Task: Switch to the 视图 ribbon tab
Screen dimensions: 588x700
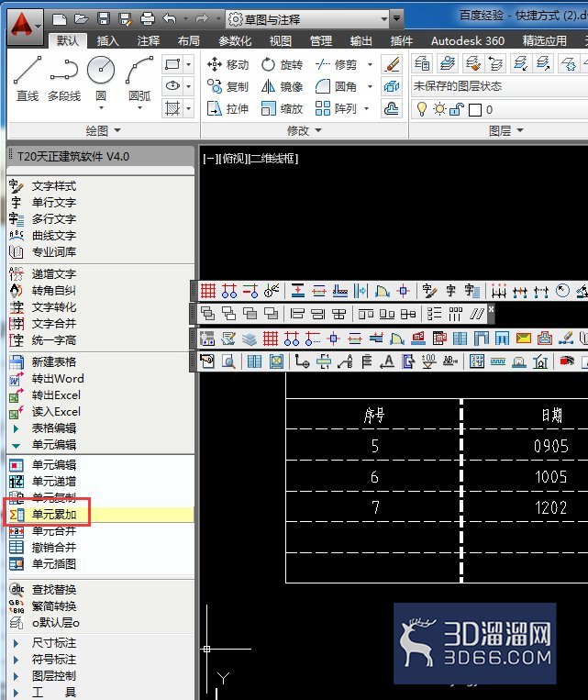Action: (x=281, y=41)
